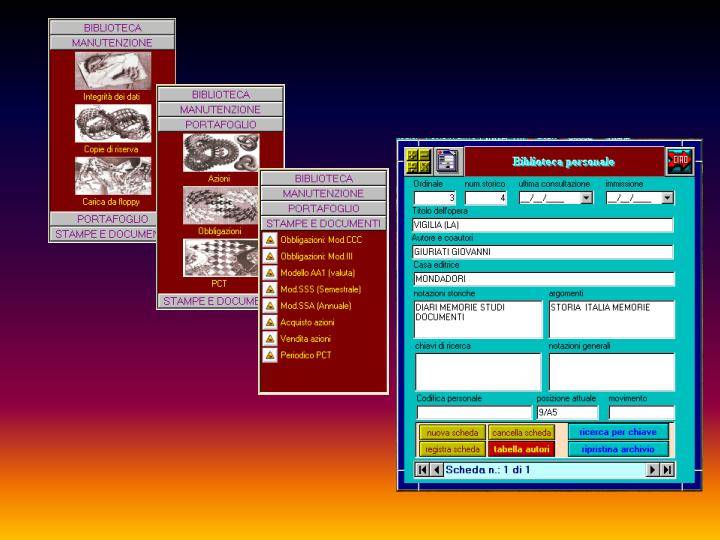Go to next record with navigator arrow

pos(652,470)
